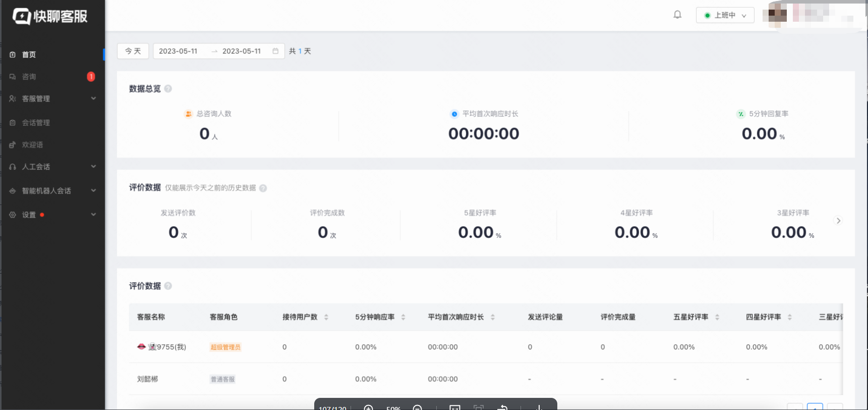This screenshot has height=410, width=868.
Task: Click the download icon in viewer toolbar
Action: (539, 407)
